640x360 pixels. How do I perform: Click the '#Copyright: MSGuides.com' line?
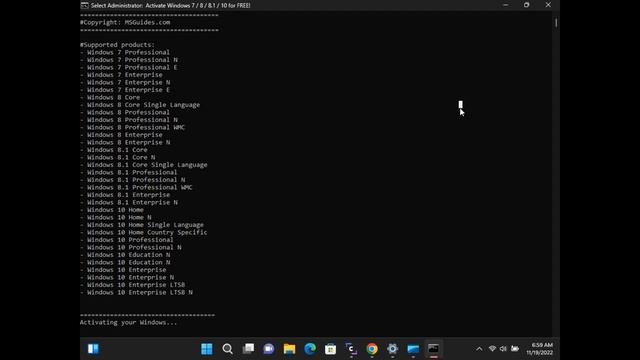pyautogui.click(x=125, y=22)
